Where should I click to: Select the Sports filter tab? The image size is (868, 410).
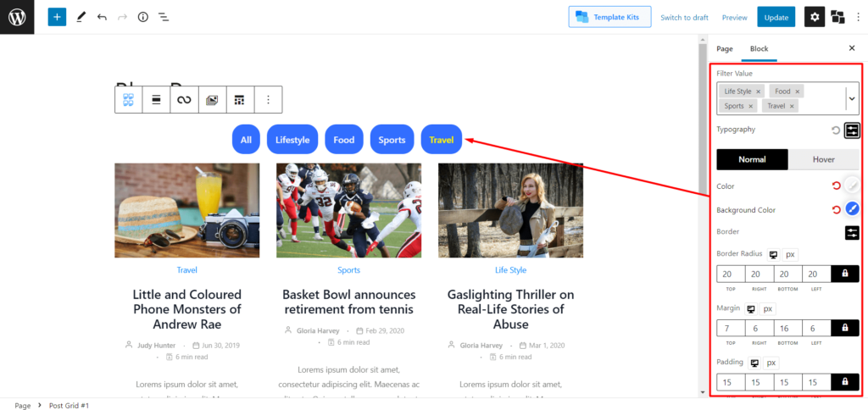(392, 140)
